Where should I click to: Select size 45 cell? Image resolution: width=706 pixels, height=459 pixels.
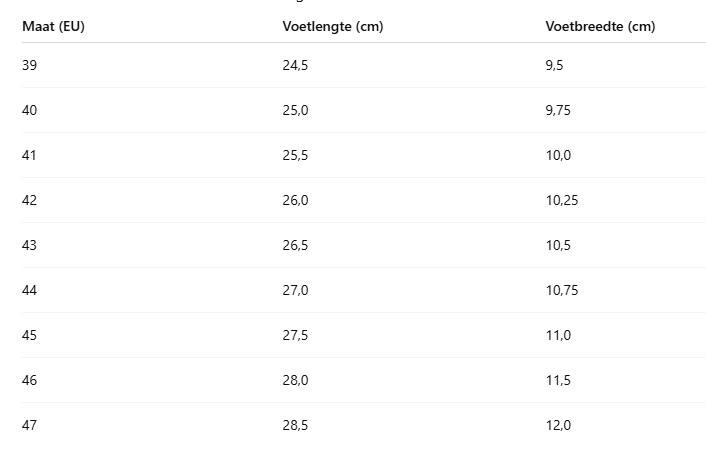click(29, 336)
